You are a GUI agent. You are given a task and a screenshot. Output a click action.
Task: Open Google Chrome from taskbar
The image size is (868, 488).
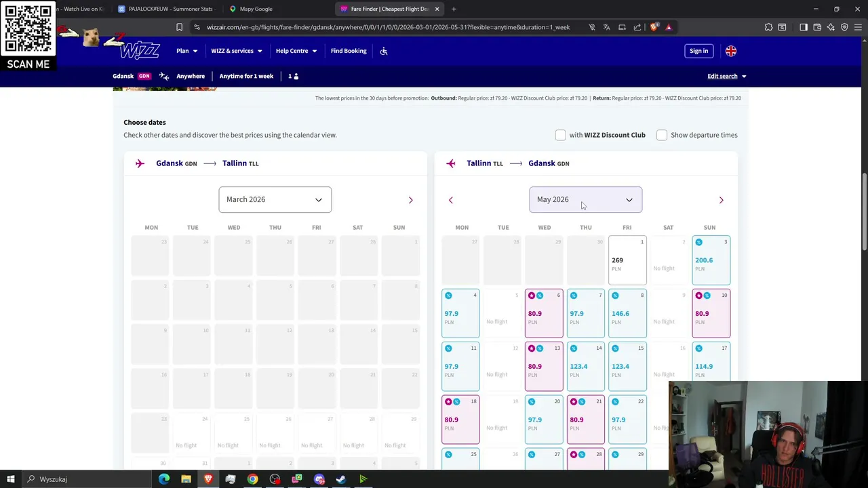coord(252,479)
